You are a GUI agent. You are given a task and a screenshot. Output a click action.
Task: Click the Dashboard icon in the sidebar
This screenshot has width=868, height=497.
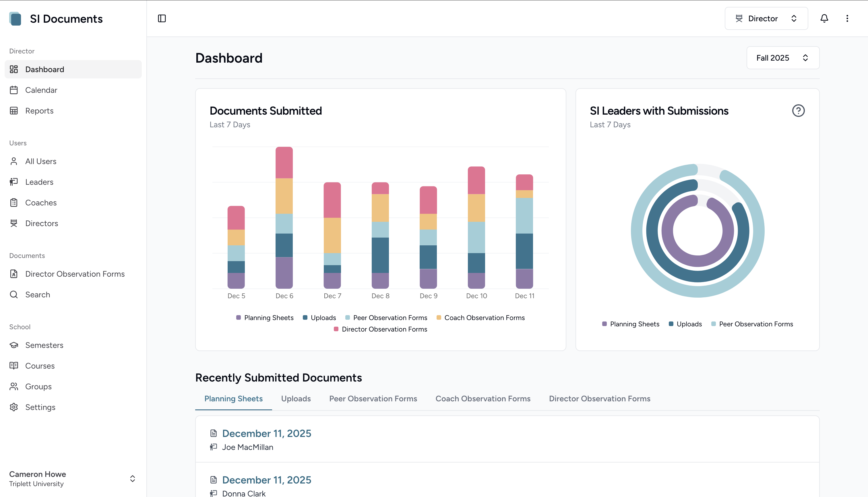tap(14, 69)
